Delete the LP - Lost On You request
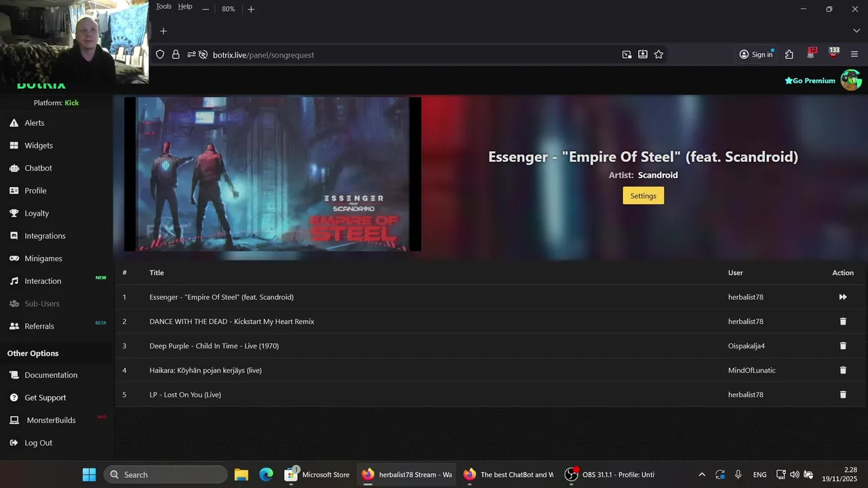Viewport: 868px width, 488px height. click(x=843, y=394)
